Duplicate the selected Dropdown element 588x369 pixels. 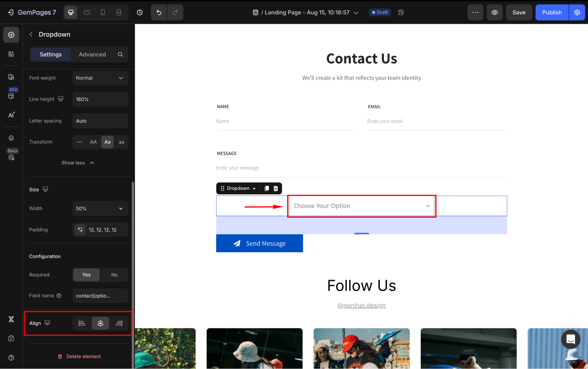click(266, 188)
